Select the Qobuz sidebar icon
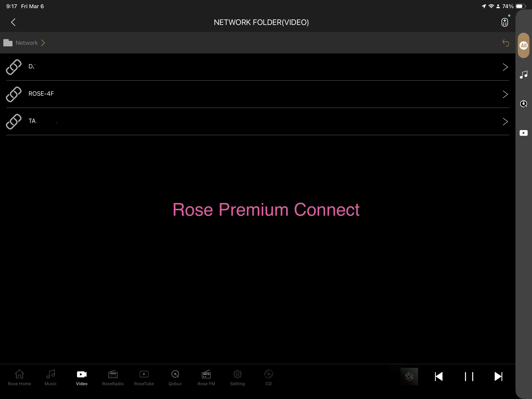 tap(523, 104)
